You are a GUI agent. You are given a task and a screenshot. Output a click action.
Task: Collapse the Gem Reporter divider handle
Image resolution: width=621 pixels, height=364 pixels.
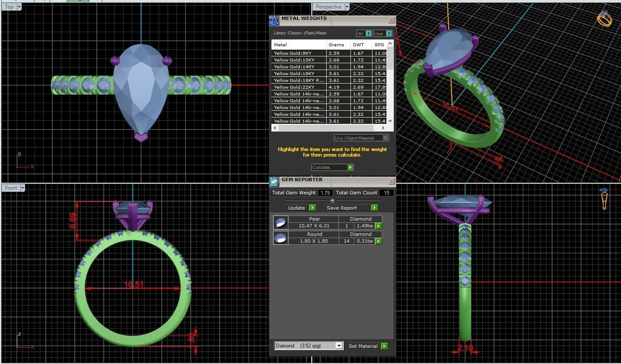[x=333, y=200]
